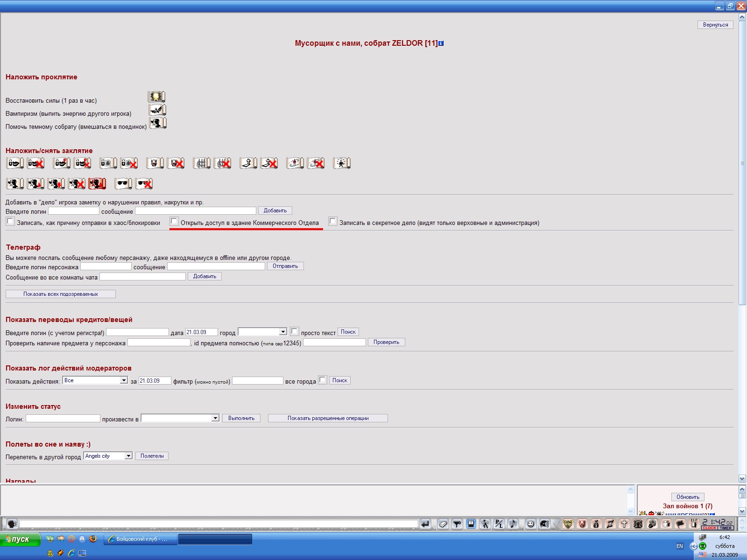
Task: Click 'Показать всех подозреваемых' button
Action: tap(61, 294)
